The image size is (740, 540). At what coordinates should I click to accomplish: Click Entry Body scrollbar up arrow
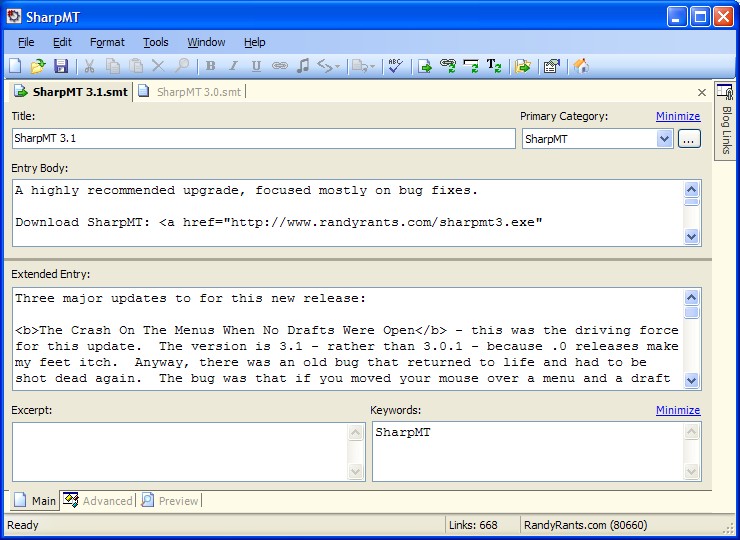[691, 190]
